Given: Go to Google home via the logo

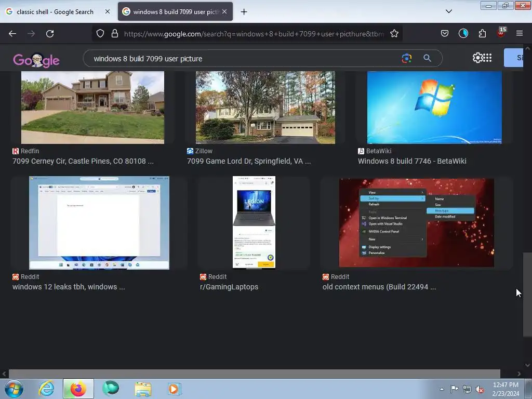Looking at the screenshot, I should point(36,60).
